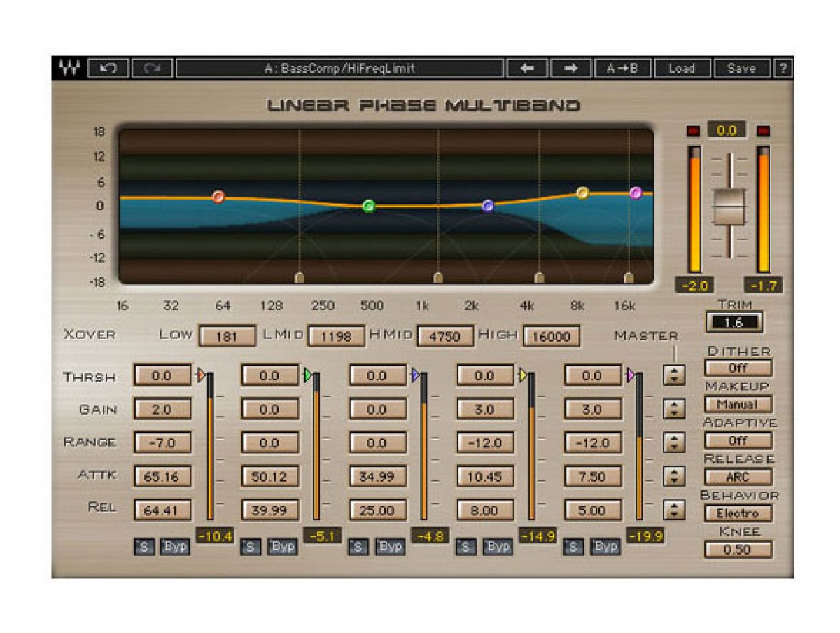Select the magenta band marker on the graph
Image resolution: width=840 pixels, height=633 pixels.
[x=636, y=193]
